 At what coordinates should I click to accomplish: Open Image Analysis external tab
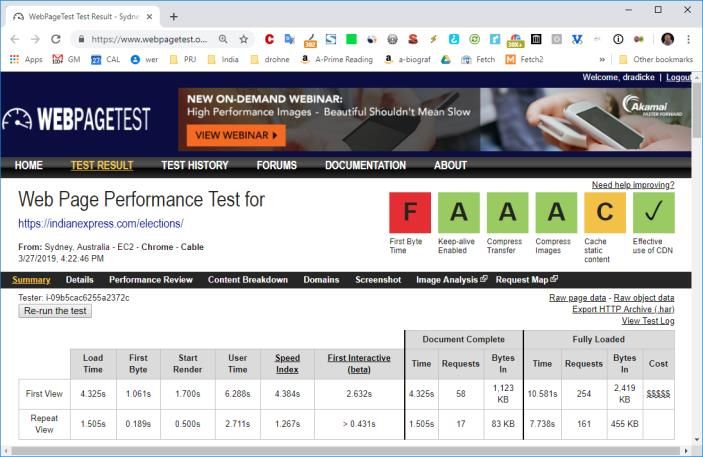(451, 279)
